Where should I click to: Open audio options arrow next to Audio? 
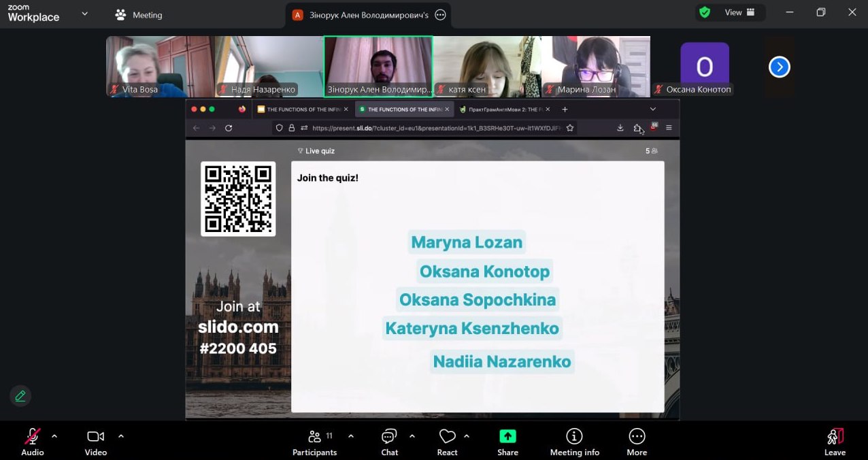click(54, 436)
